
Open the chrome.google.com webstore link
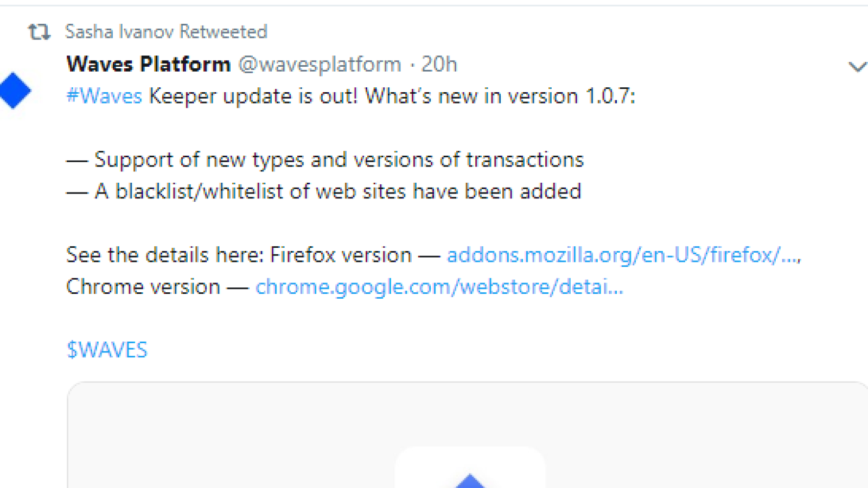pos(439,287)
